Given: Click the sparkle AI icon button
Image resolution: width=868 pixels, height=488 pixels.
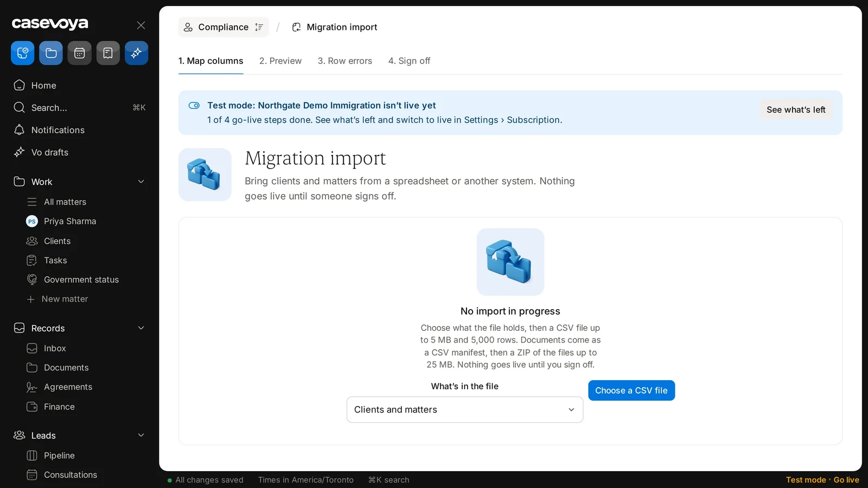Looking at the screenshot, I should pos(136,53).
